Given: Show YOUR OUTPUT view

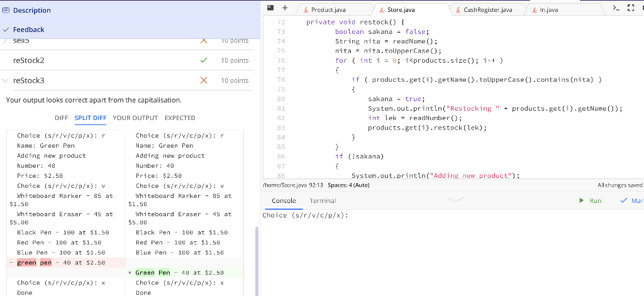Looking at the screenshot, I should (135, 118).
